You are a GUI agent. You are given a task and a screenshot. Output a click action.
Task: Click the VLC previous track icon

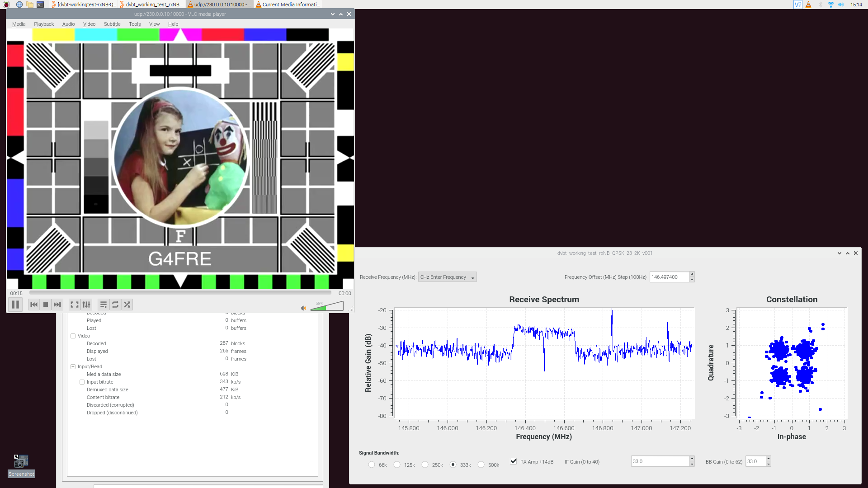tap(34, 305)
